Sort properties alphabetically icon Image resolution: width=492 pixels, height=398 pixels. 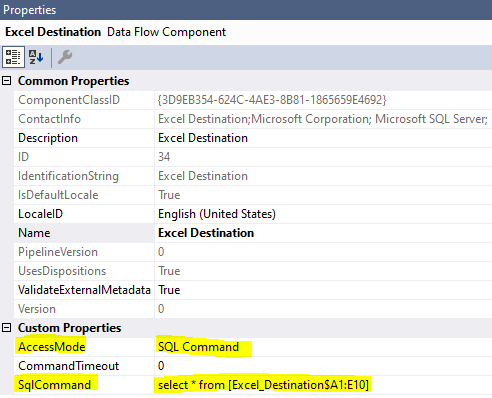click(x=36, y=57)
